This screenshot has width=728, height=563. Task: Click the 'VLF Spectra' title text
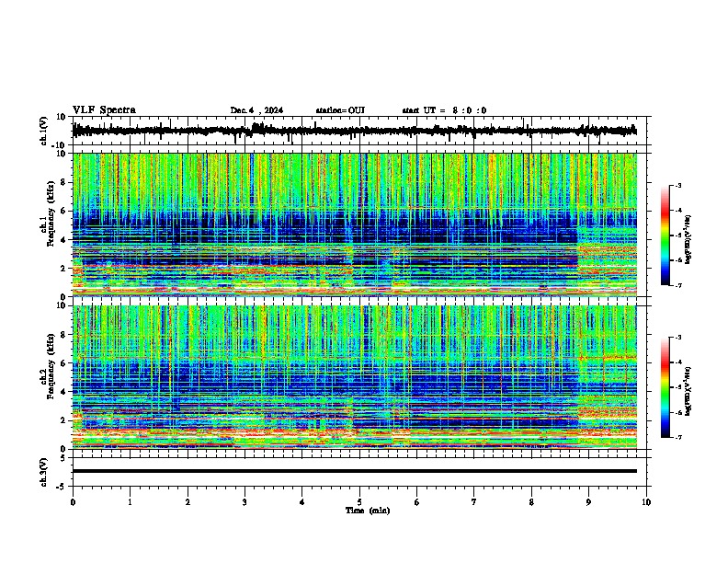104,110
